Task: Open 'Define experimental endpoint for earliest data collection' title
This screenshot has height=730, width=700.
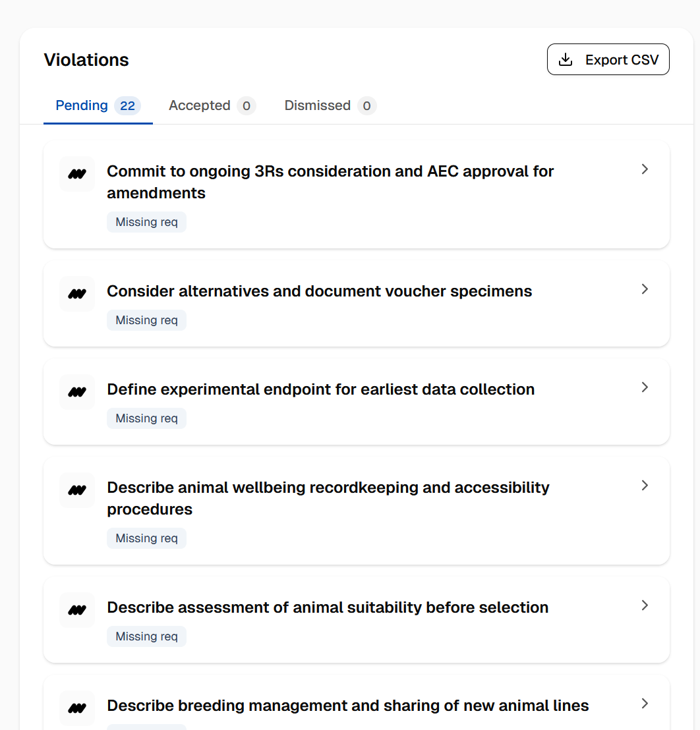Action: coord(320,389)
